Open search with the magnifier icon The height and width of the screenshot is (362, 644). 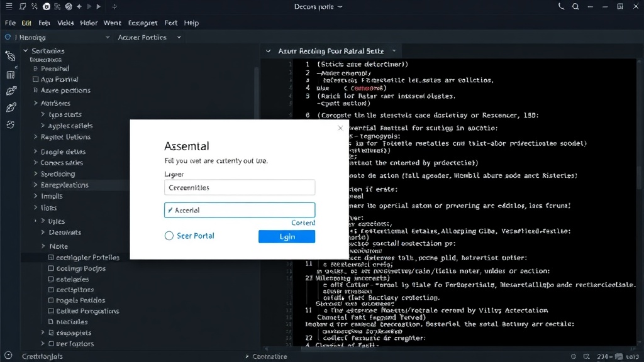click(576, 6)
